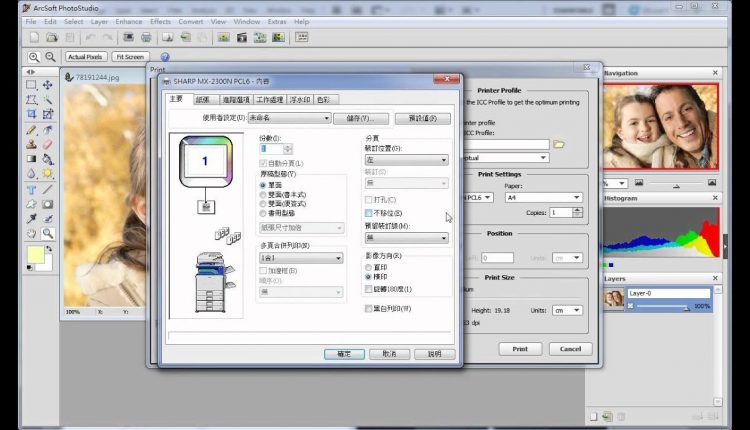Click the 儲存(Y)... button

coord(361,118)
